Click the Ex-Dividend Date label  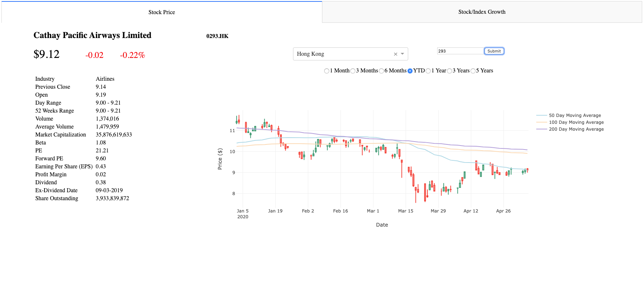pyautogui.click(x=56, y=190)
